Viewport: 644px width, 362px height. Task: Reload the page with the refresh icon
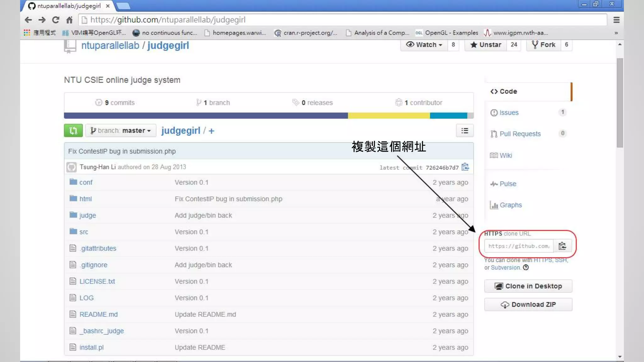point(56,20)
